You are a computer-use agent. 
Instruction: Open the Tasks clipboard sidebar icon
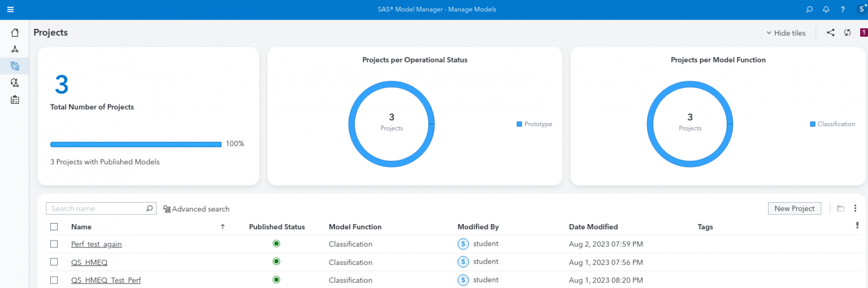(x=15, y=100)
